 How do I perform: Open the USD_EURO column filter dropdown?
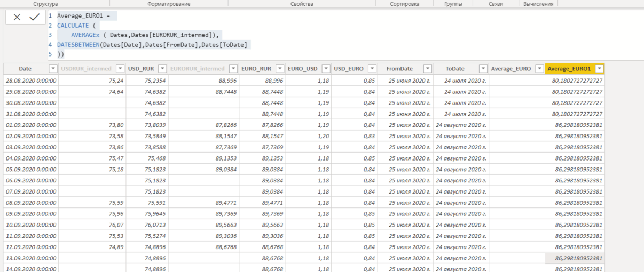[373, 69]
